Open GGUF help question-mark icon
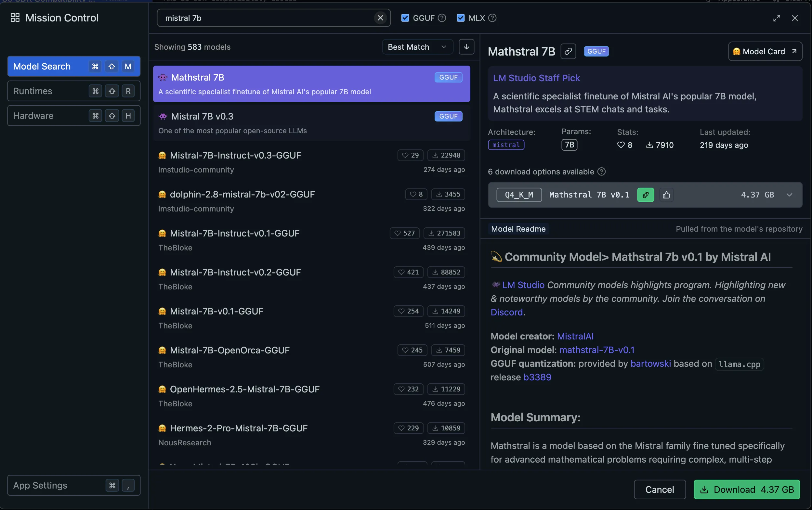 pos(442,18)
